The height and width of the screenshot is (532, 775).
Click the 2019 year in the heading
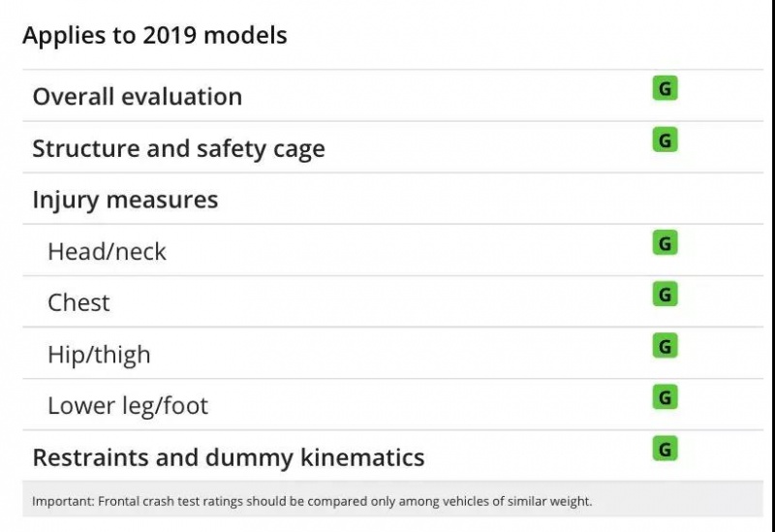[x=169, y=36]
